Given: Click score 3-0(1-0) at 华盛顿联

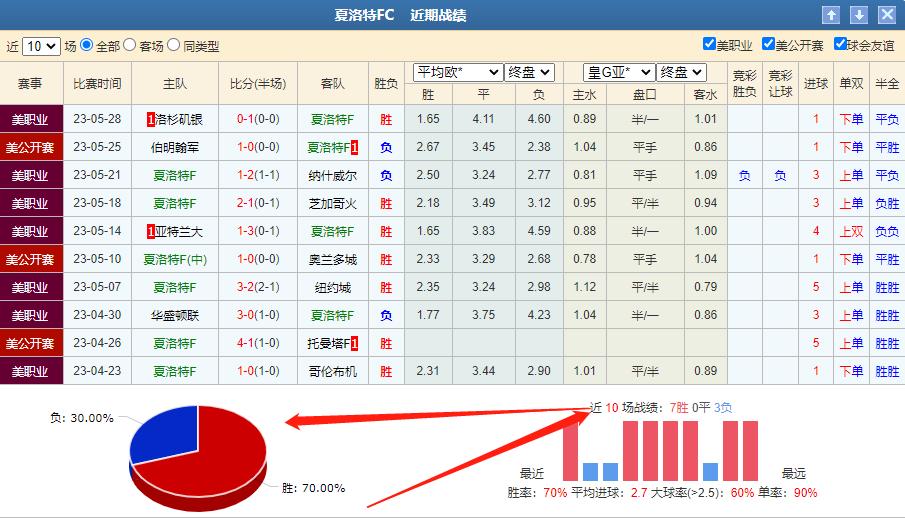Looking at the screenshot, I should point(258,315).
